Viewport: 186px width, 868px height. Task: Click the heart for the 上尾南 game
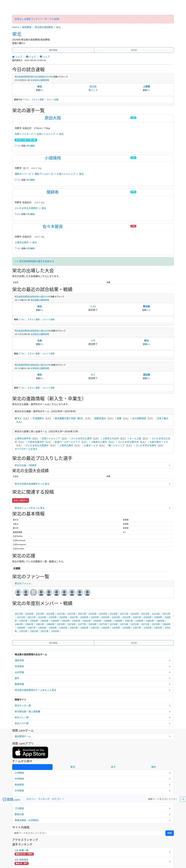[24, 100]
